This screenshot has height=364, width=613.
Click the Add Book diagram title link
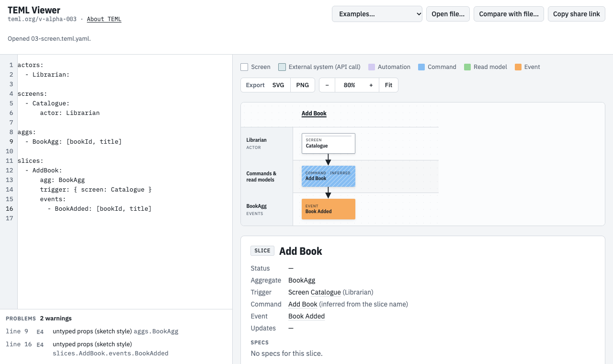[x=314, y=114]
